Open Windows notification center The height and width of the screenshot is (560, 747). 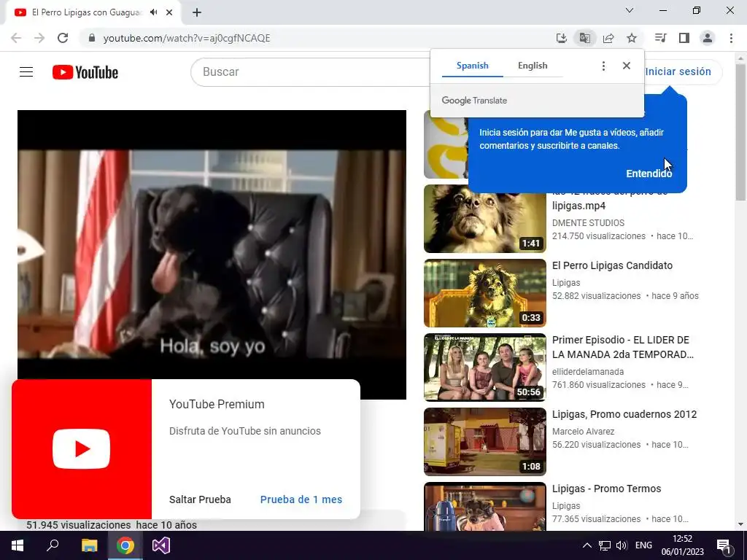723,545
